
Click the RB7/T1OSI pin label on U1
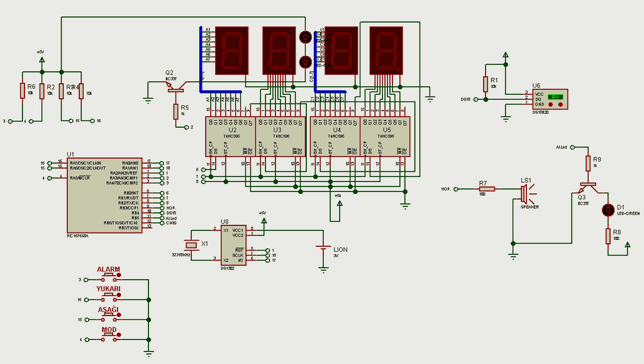point(128,228)
